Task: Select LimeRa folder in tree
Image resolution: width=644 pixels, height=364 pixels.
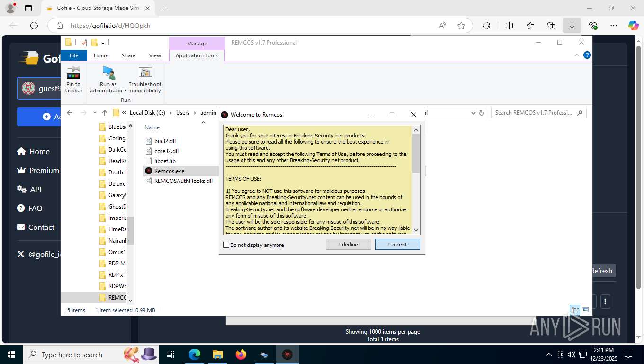Action: (x=113, y=229)
